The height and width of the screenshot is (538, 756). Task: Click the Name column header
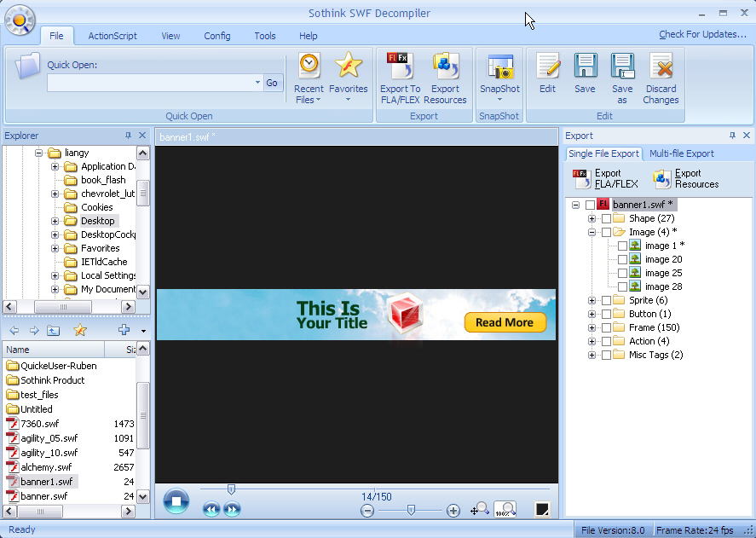click(x=54, y=350)
